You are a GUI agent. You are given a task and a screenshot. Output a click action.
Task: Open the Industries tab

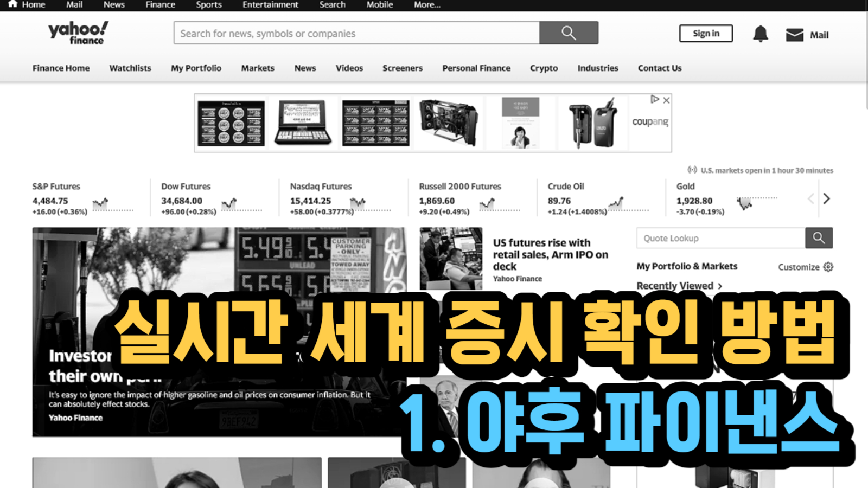(598, 68)
